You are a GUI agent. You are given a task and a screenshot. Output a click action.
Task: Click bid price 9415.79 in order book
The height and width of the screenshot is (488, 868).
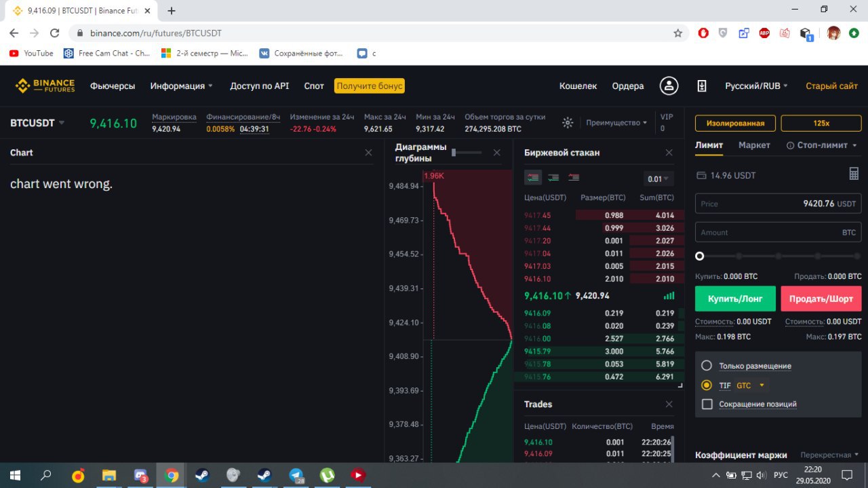click(x=538, y=351)
